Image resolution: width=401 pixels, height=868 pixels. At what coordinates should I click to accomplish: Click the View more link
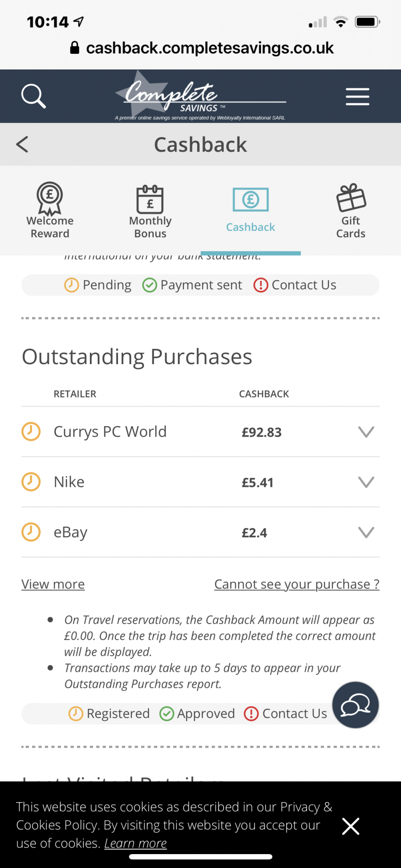pos(53,584)
